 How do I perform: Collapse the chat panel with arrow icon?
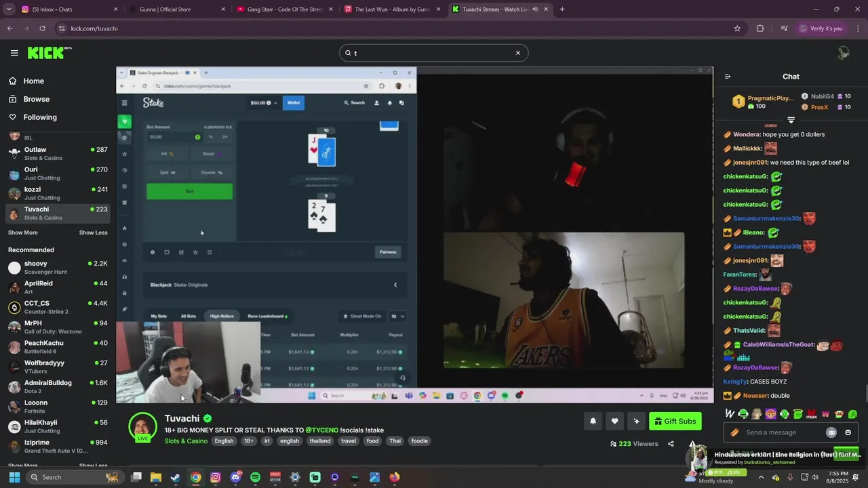728,77
